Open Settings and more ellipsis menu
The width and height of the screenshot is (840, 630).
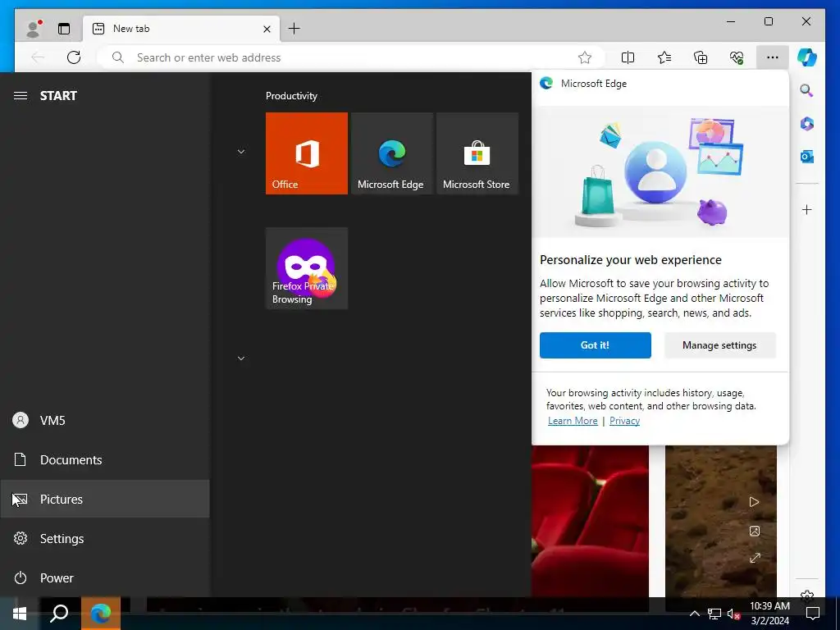coord(772,57)
